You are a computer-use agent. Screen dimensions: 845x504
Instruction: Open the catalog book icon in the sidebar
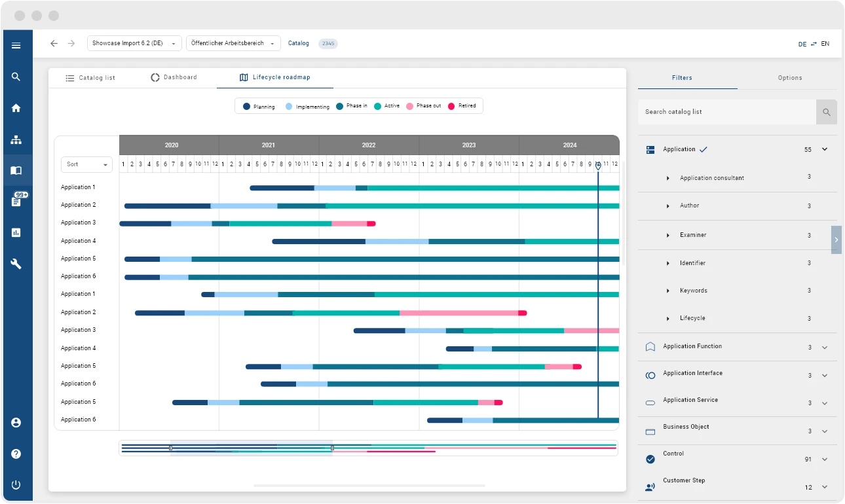tap(16, 170)
